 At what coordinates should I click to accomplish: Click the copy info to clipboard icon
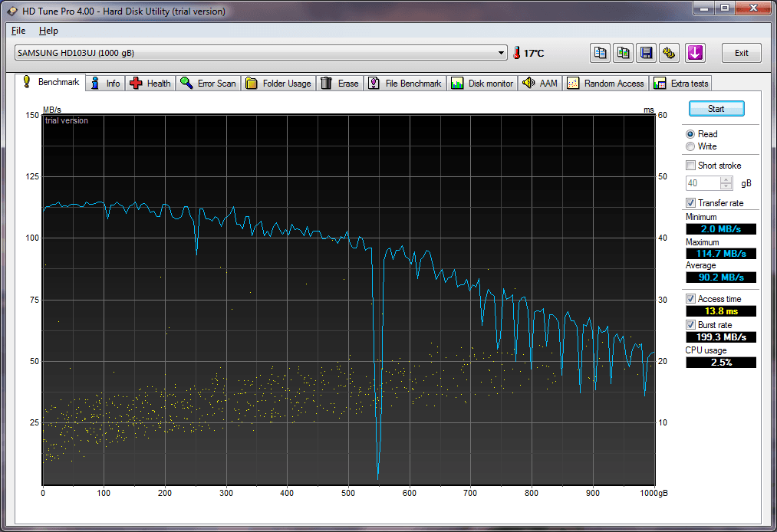click(600, 53)
